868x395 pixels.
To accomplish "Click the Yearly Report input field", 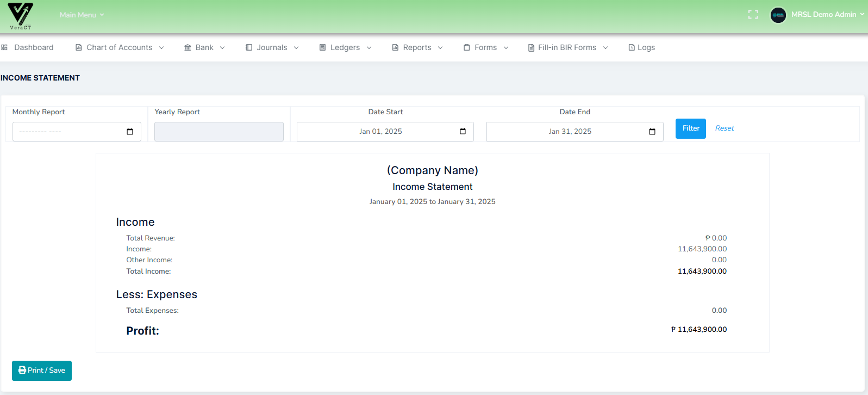I will (x=219, y=132).
